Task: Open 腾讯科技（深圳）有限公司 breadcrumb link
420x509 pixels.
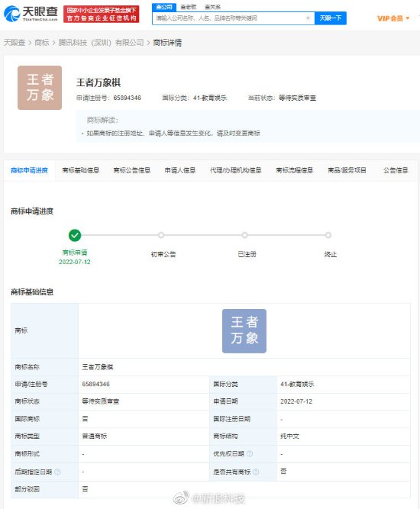Action: coord(101,43)
